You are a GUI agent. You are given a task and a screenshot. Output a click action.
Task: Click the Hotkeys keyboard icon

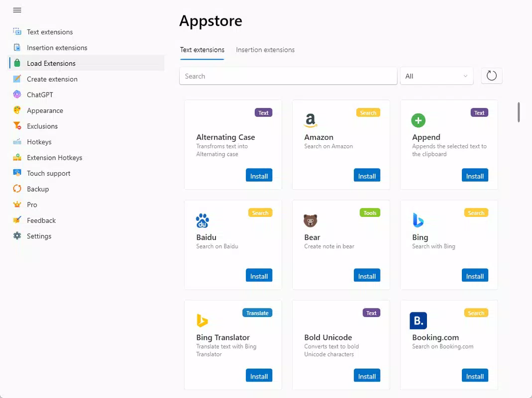point(17,141)
